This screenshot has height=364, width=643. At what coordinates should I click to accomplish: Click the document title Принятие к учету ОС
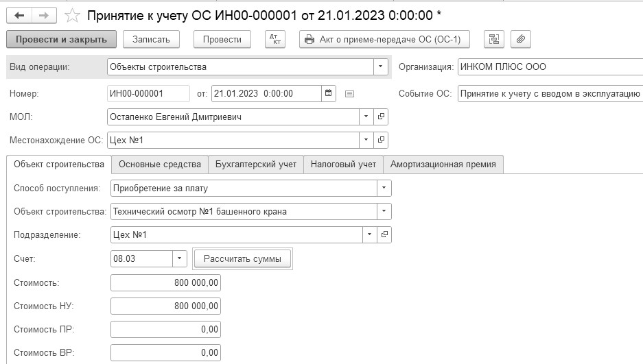pyautogui.click(x=264, y=16)
